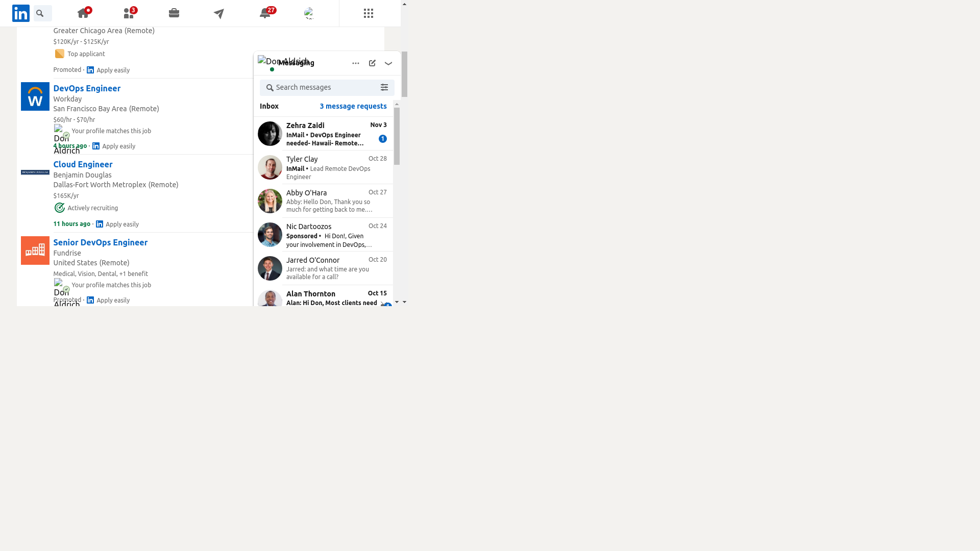Open the search magnifier icon in navbar

40,13
